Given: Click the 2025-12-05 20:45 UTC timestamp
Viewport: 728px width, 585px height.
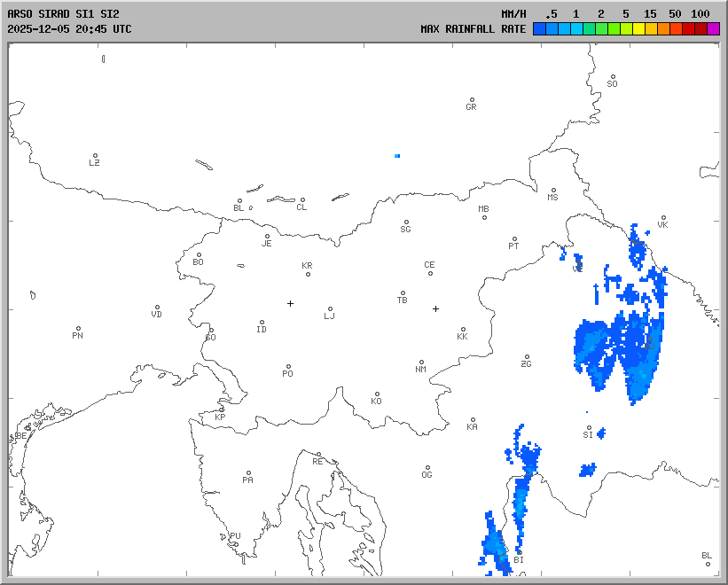Looking at the screenshot, I should [69, 28].
